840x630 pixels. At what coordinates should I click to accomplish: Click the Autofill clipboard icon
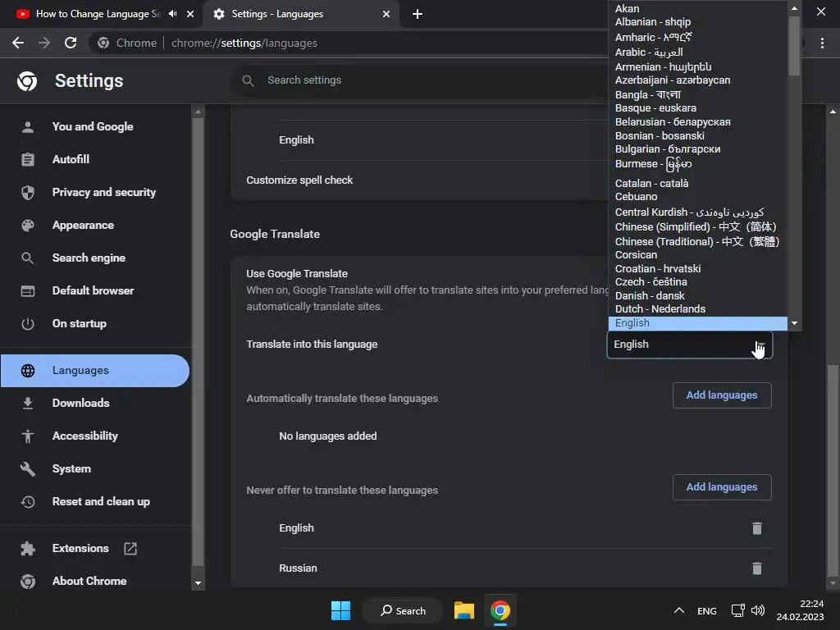coord(27,160)
